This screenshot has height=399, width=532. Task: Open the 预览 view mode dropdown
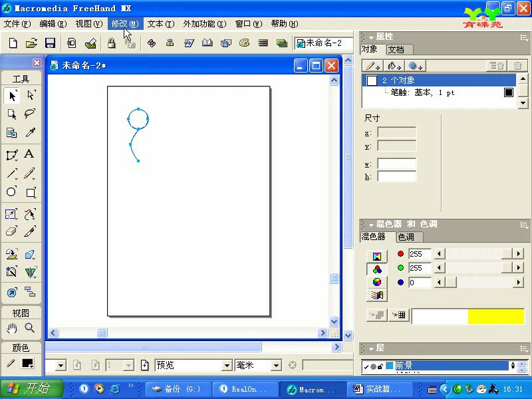(227, 365)
